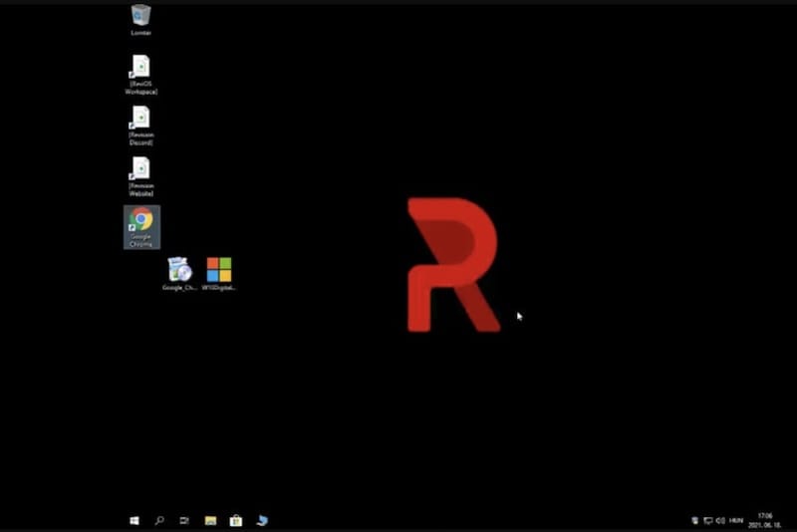
Task: Click the first system tray icon
Action: click(x=694, y=520)
